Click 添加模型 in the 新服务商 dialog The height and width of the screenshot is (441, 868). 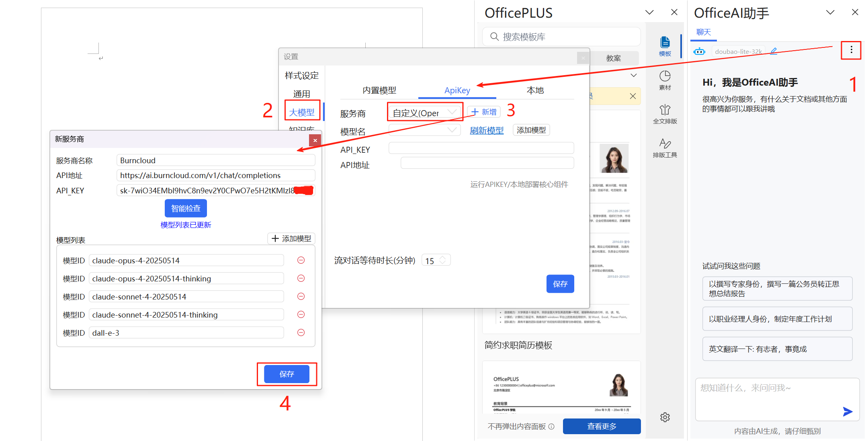291,238
